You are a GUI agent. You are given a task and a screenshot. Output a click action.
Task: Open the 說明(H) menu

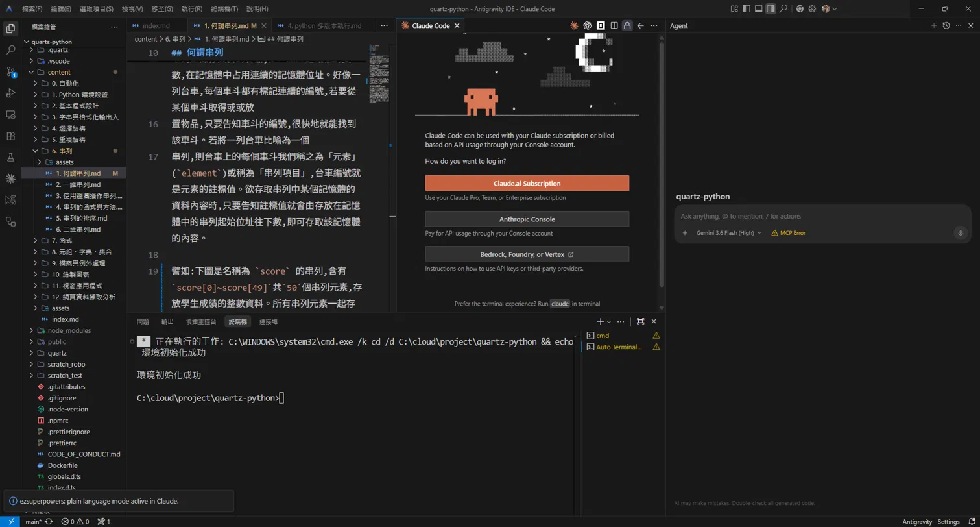pyautogui.click(x=257, y=9)
